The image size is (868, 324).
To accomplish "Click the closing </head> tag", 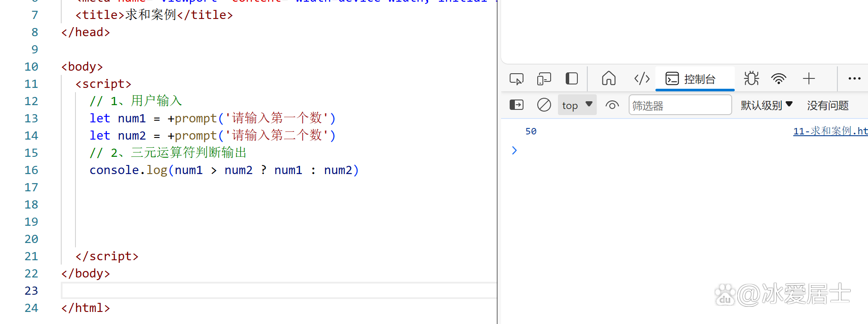I will pyautogui.click(x=86, y=32).
